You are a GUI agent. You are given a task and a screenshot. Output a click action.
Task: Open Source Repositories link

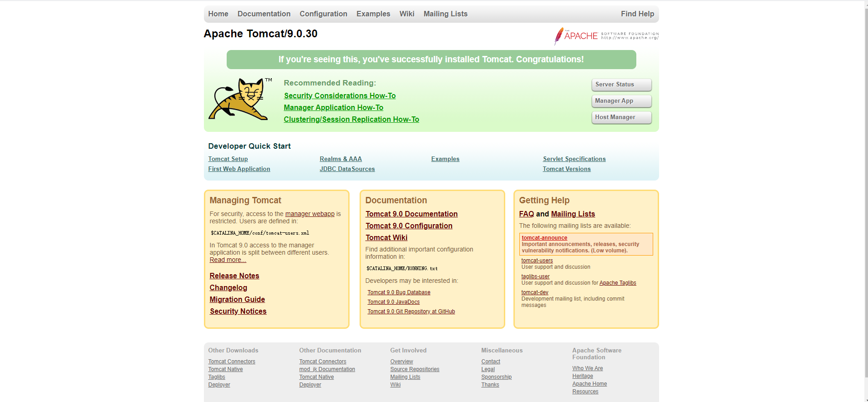coord(415,369)
